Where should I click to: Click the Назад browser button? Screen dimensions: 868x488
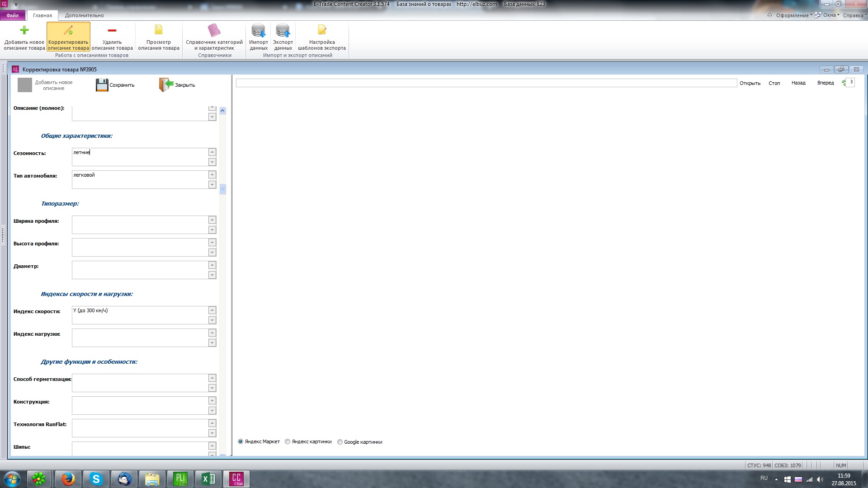(798, 83)
